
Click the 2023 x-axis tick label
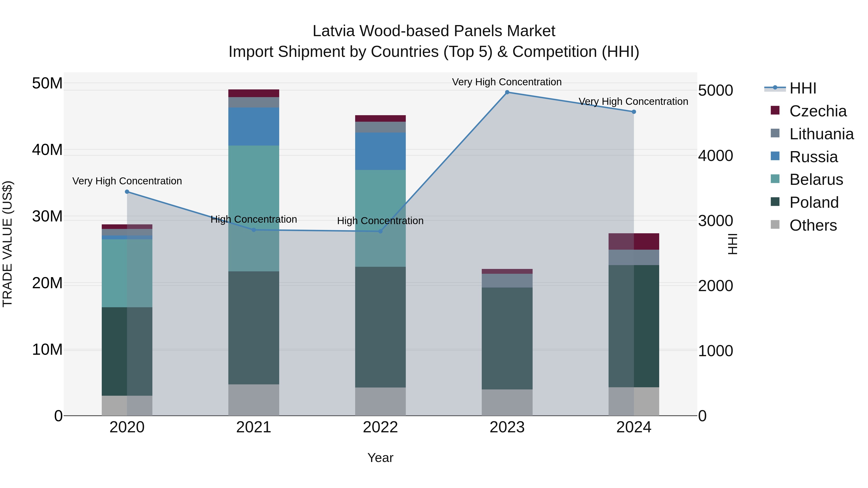pos(507,427)
